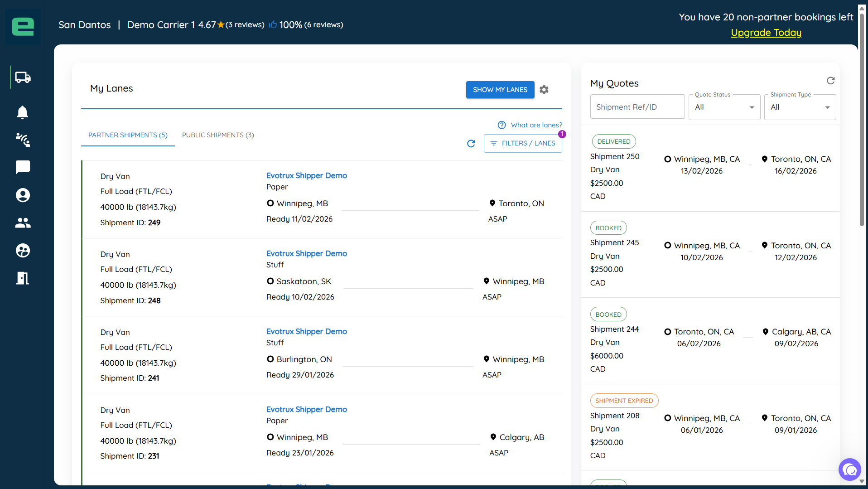Open the Filters / Lanes panel
The width and height of the screenshot is (868, 489).
523,144
